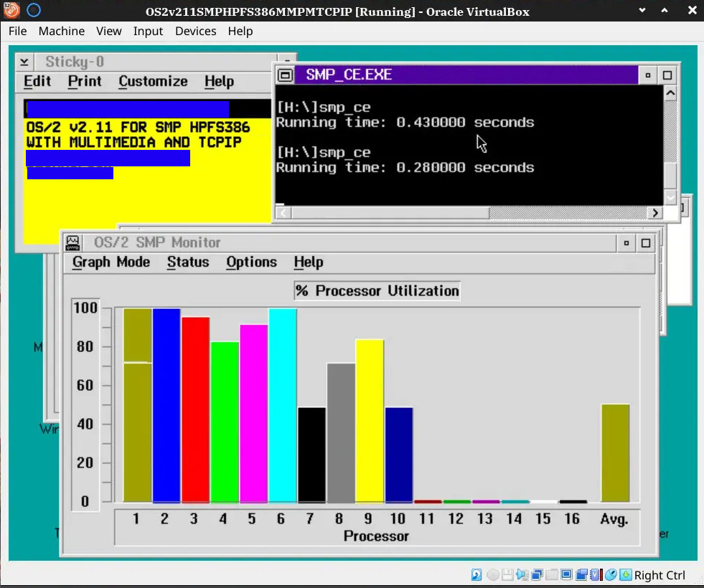The height and width of the screenshot is (588, 704).
Task: Click the SMP_CE.EXE horizontal scrollbar thumb
Action: (x=390, y=212)
